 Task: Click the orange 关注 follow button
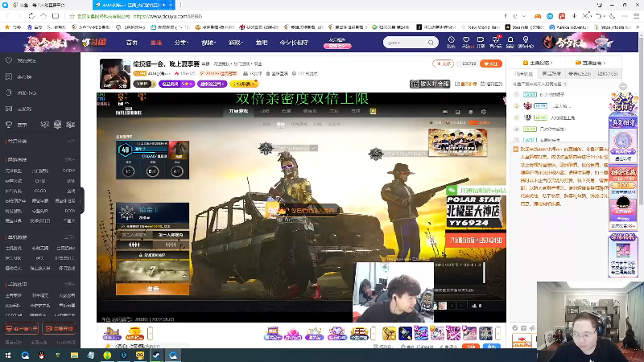point(491,64)
